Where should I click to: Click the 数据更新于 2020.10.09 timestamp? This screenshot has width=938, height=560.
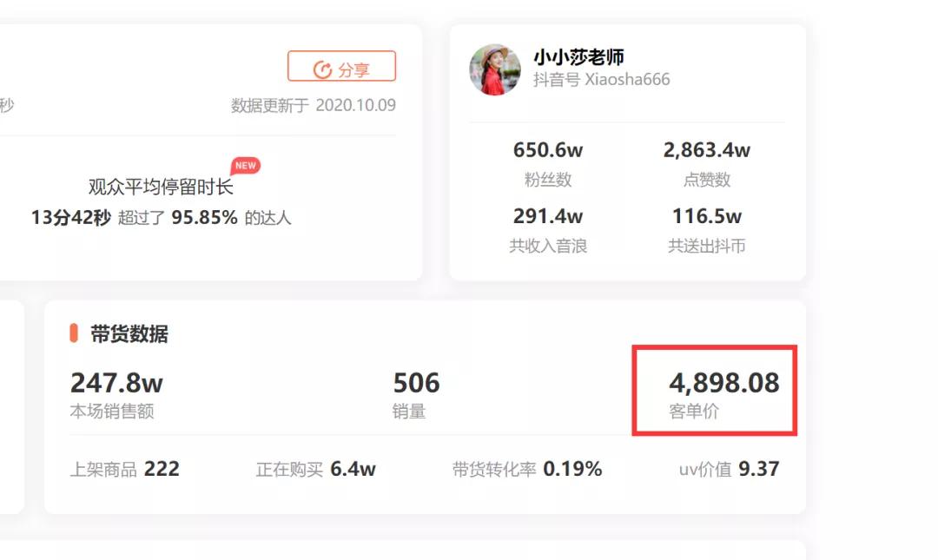coord(314,105)
